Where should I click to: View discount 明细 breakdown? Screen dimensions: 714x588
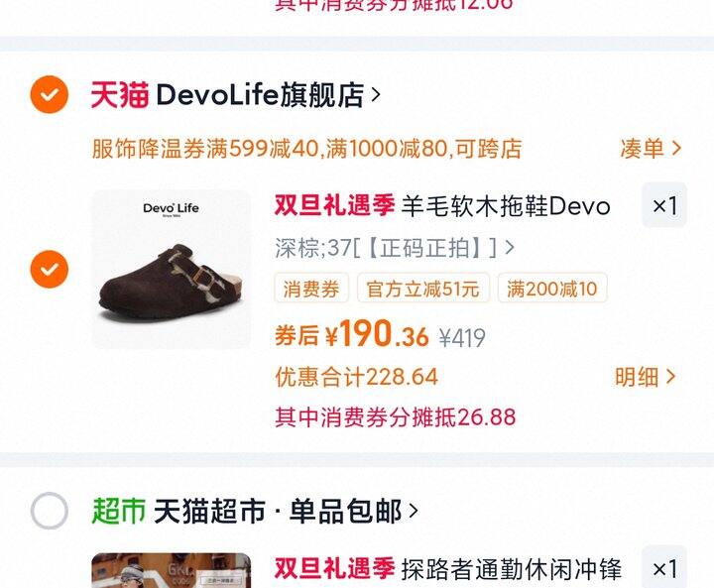(645, 377)
